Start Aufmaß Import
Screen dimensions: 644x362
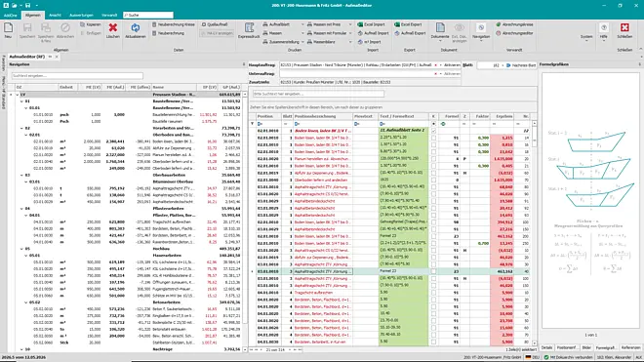(x=373, y=33)
